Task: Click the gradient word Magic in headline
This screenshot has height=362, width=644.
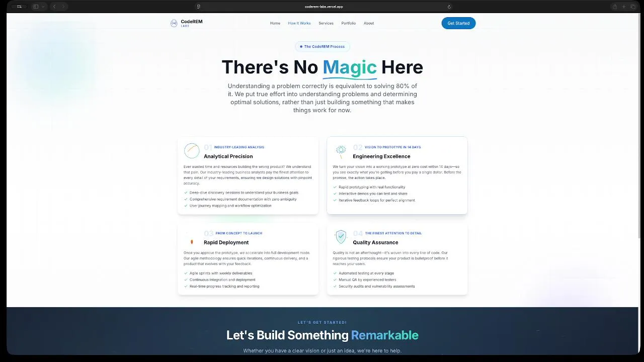Action: coord(350,67)
